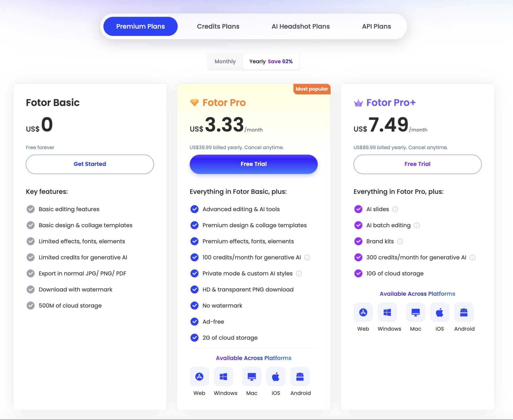This screenshot has width=513, height=420.
Task: Click checkmark beside 10G of cloud storage
Action: pyautogui.click(x=358, y=273)
